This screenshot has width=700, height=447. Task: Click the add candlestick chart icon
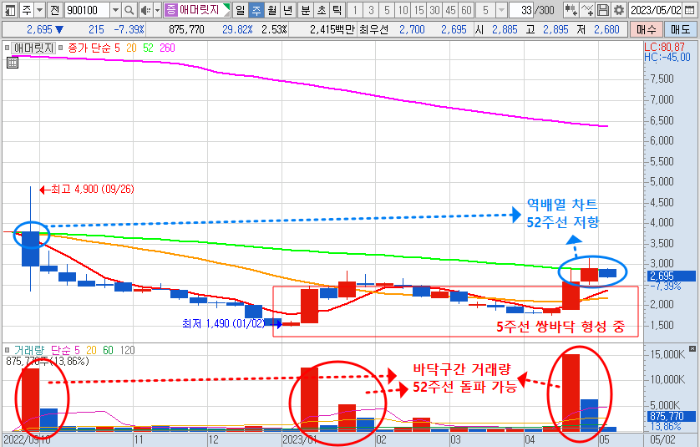(x=570, y=10)
